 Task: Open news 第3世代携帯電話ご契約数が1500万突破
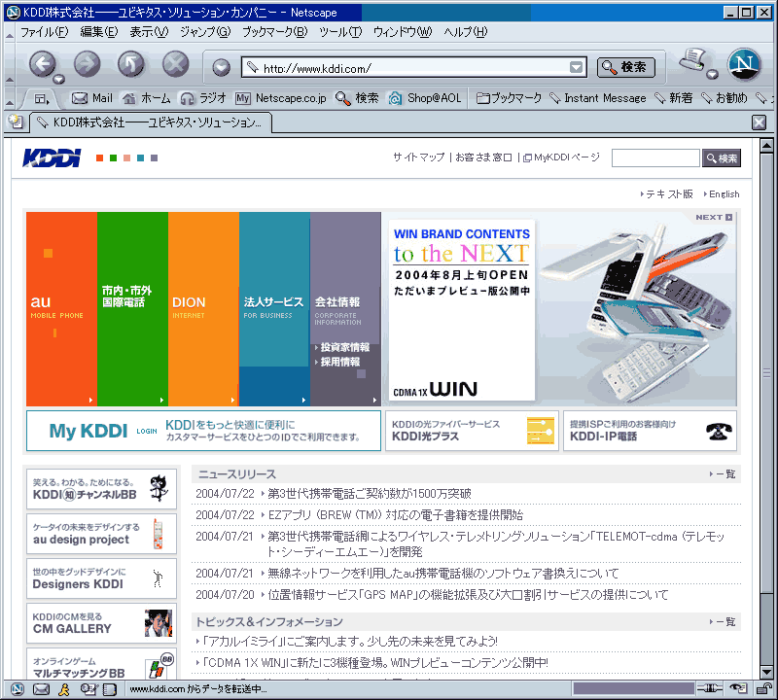click(x=370, y=494)
